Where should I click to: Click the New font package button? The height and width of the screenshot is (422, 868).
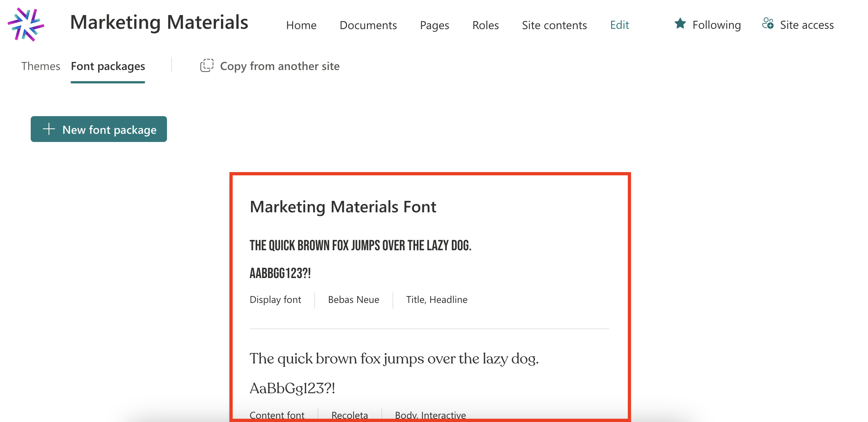pyautogui.click(x=99, y=129)
